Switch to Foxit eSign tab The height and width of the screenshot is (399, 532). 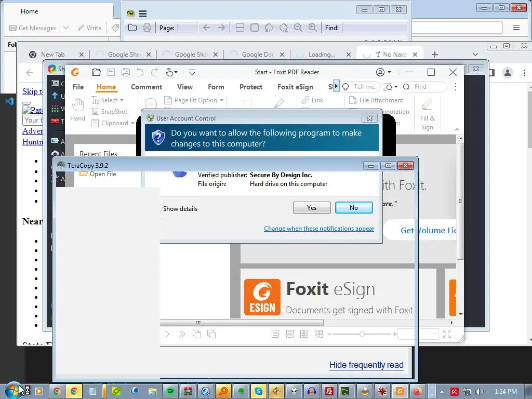pos(295,87)
